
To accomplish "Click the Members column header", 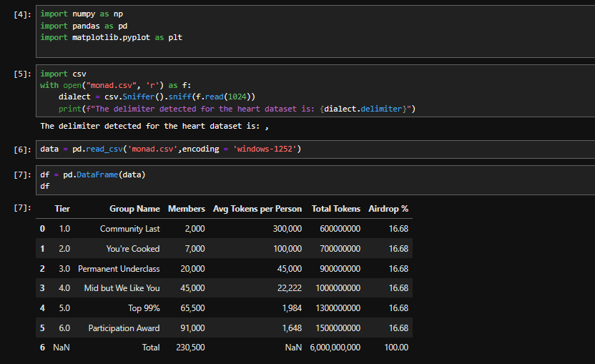I will point(187,209).
